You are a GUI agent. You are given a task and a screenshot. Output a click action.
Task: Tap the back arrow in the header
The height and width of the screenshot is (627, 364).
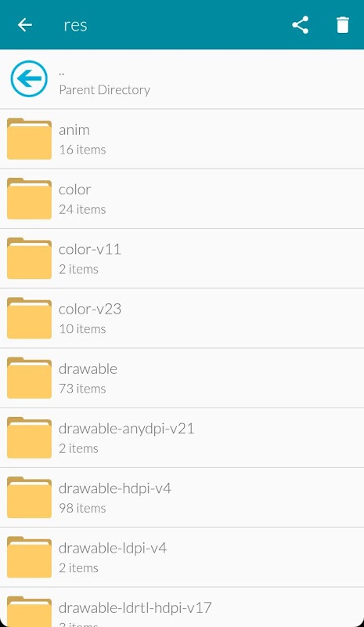[25, 25]
